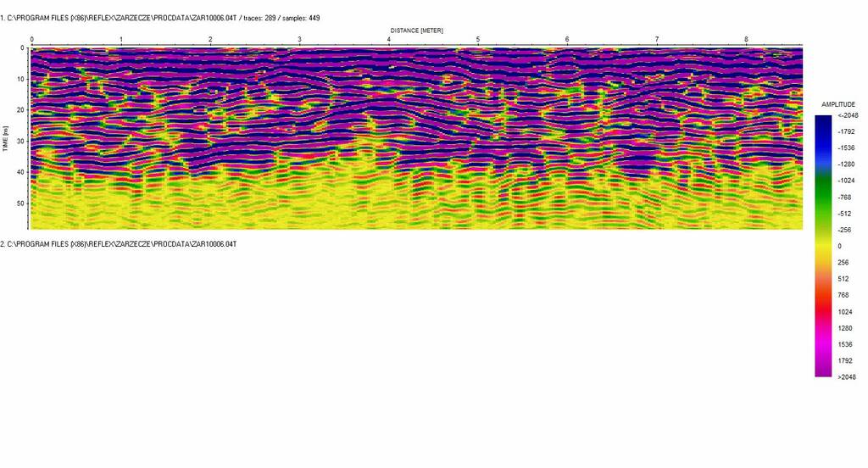The height and width of the screenshot is (468, 868).
Task: Click the 'samples: 449' text in the header
Action: (303, 17)
